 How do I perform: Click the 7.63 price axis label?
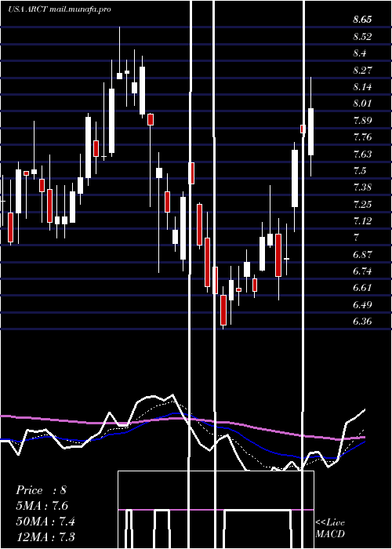coord(362,154)
